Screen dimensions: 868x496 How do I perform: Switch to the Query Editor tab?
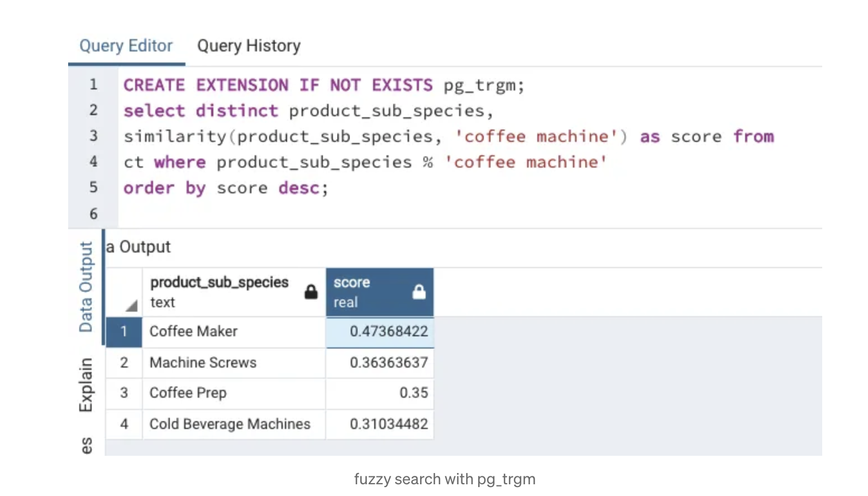pos(126,46)
